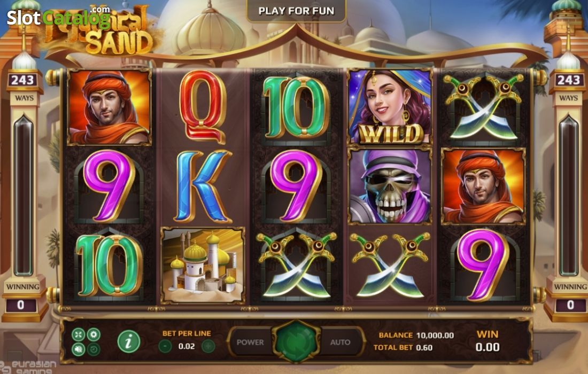
Task: Activate Auto spin mode
Action: [x=341, y=342]
